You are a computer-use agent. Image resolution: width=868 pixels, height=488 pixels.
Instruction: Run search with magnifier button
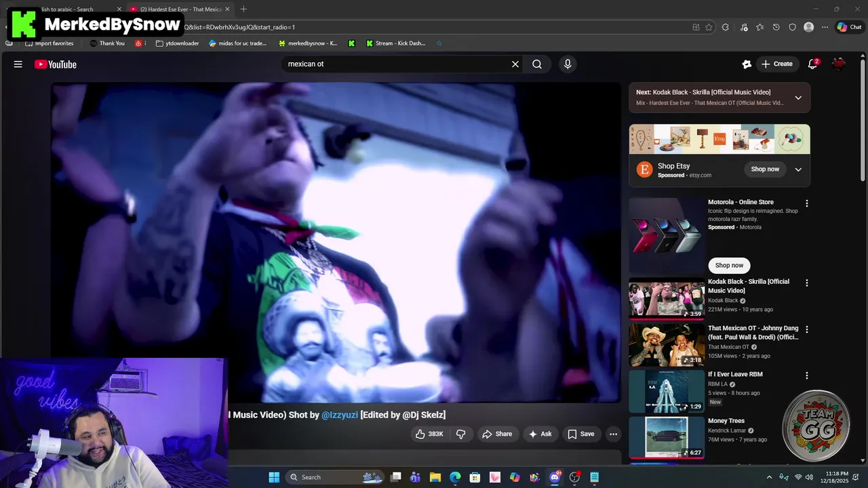pos(537,64)
